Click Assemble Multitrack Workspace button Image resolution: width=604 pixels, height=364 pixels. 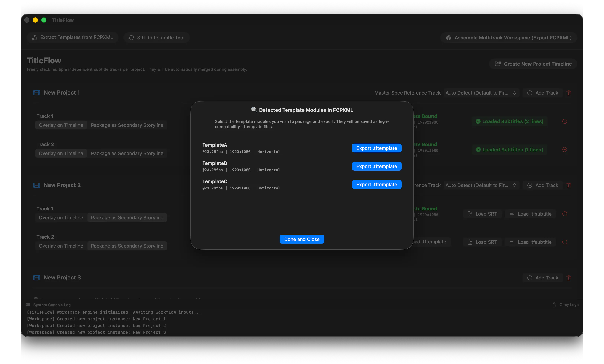coord(509,38)
